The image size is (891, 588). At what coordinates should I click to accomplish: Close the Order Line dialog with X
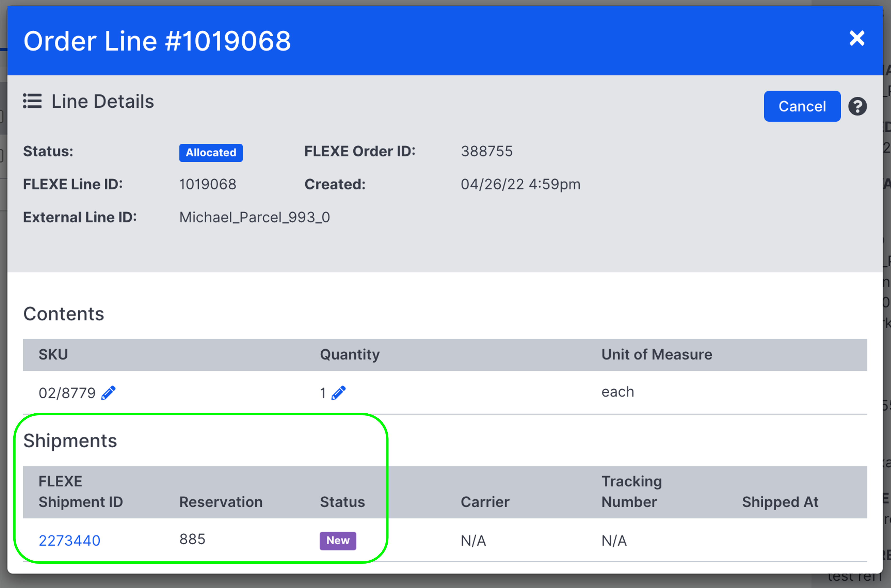point(857,39)
